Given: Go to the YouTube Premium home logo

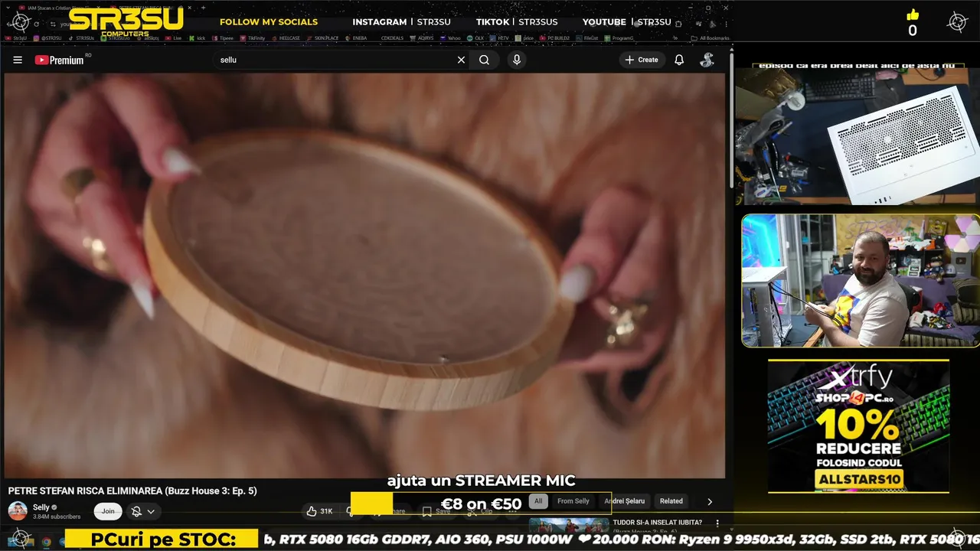Looking at the screenshot, I should (x=59, y=60).
